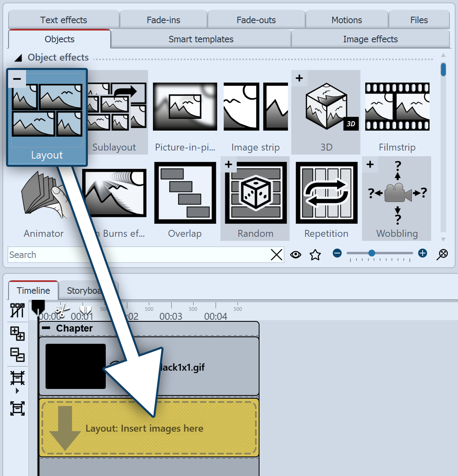Image resolution: width=458 pixels, height=476 pixels.
Task: Clear the search field using the X
Action: (277, 255)
